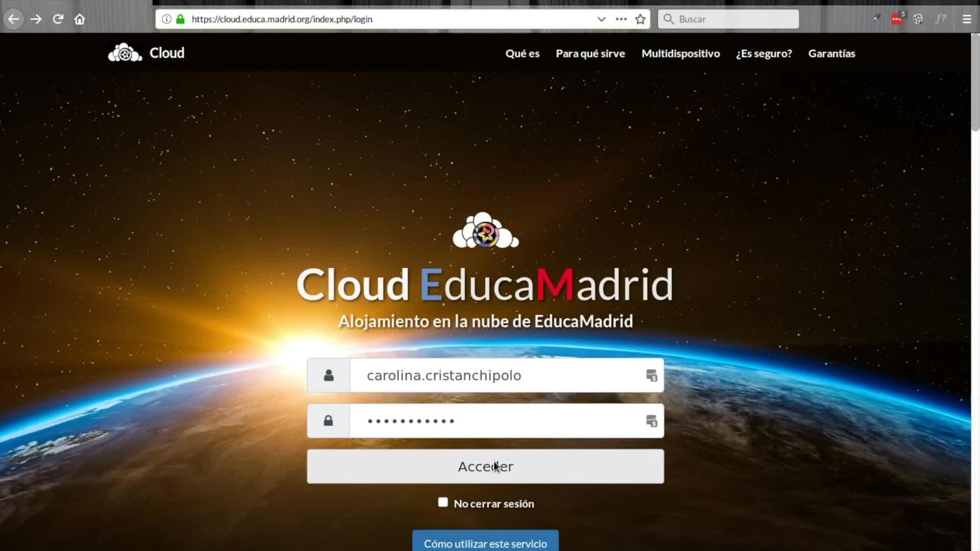This screenshot has width=980, height=551.
Task: Open the Qué es menu item
Action: tap(522, 54)
